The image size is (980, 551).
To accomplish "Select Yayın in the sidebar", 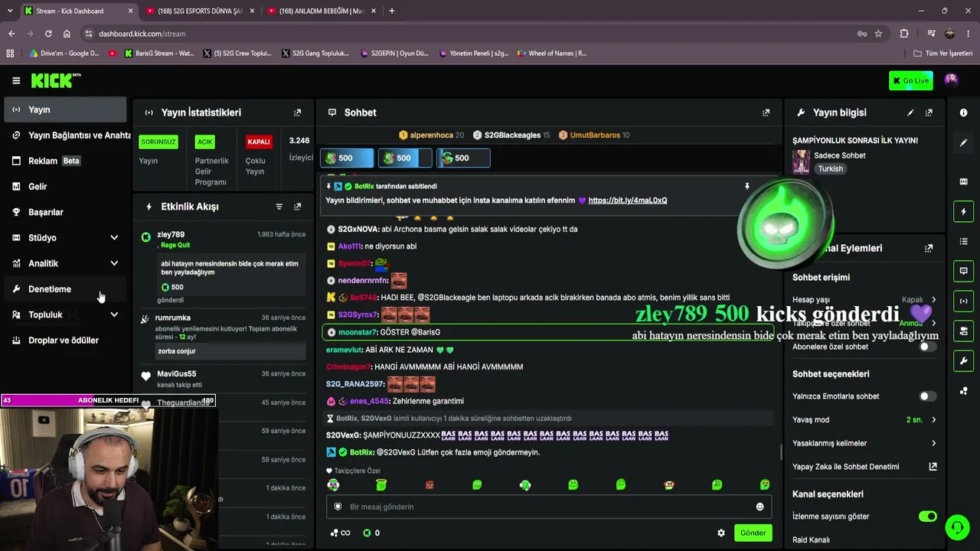I will [65, 109].
